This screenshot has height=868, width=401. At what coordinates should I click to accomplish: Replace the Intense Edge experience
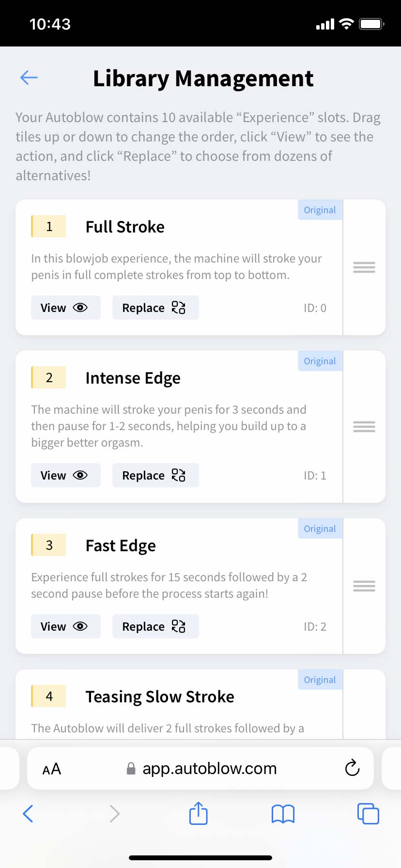pos(155,475)
